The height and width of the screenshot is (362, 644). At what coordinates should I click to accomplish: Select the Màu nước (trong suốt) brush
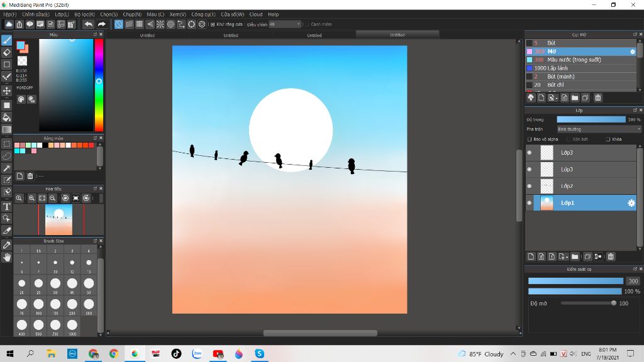pos(580,60)
